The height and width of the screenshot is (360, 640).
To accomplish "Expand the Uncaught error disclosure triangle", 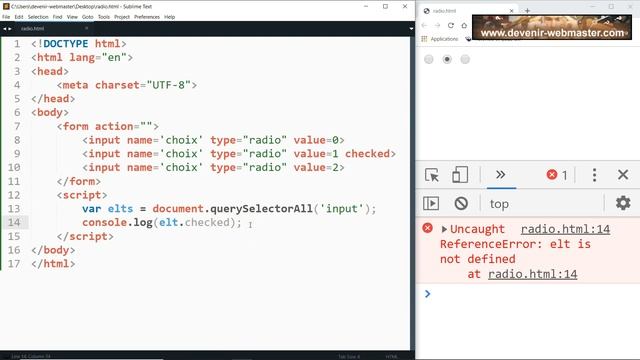I will coord(444,229).
